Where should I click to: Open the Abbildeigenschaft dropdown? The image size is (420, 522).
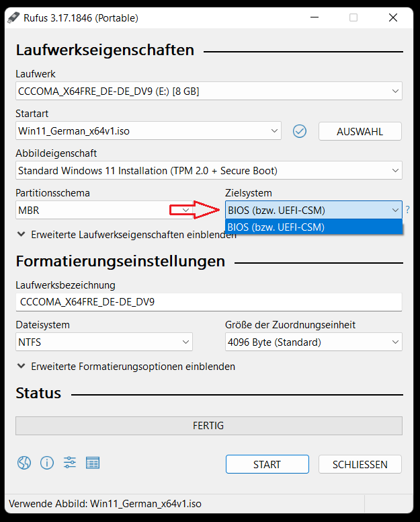click(x=209, y=170)
